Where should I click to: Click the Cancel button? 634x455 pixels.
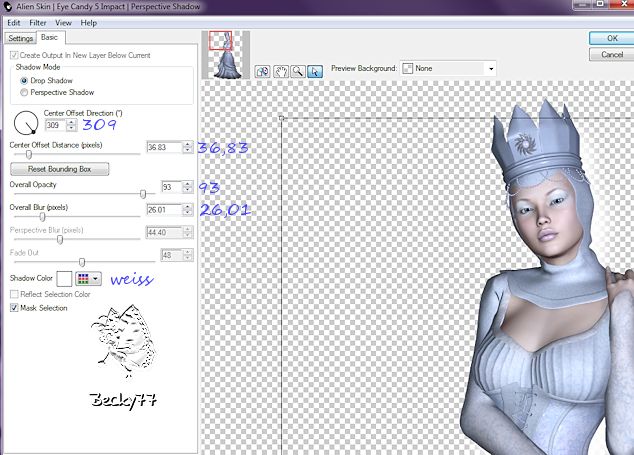[612, 54]
